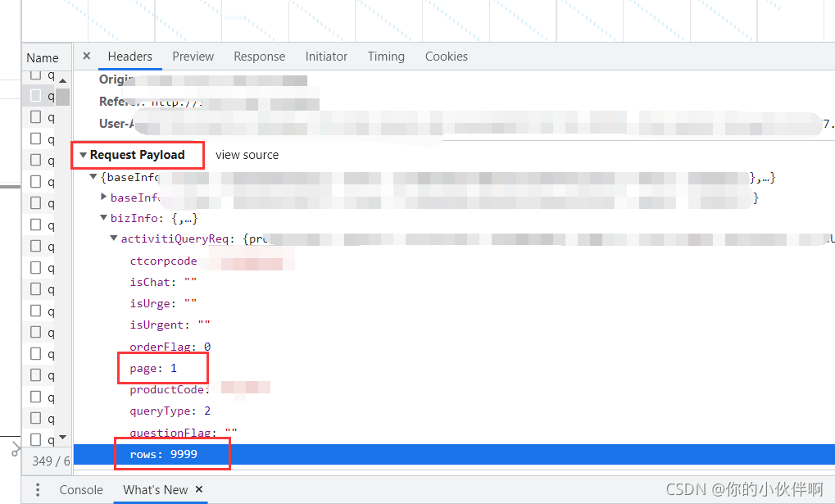The image size is (835, 504).
Task: Select the What's New drawer tab
Action: tap(155, 489)
